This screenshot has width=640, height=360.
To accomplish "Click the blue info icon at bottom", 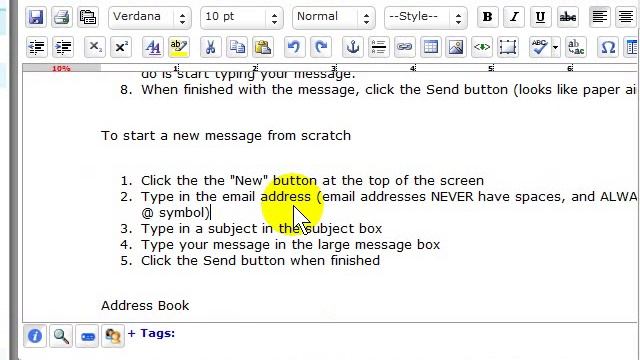I will pyautogui.click(x=35, y=336).
